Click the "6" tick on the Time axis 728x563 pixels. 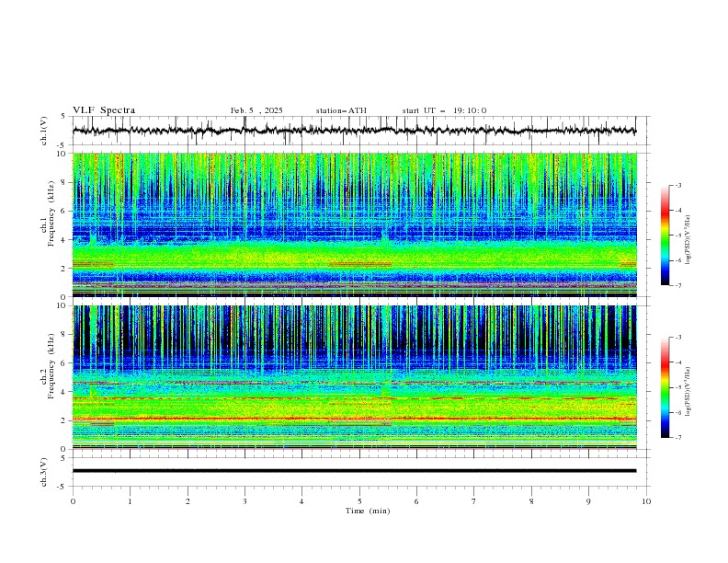(x=416, y=501)
